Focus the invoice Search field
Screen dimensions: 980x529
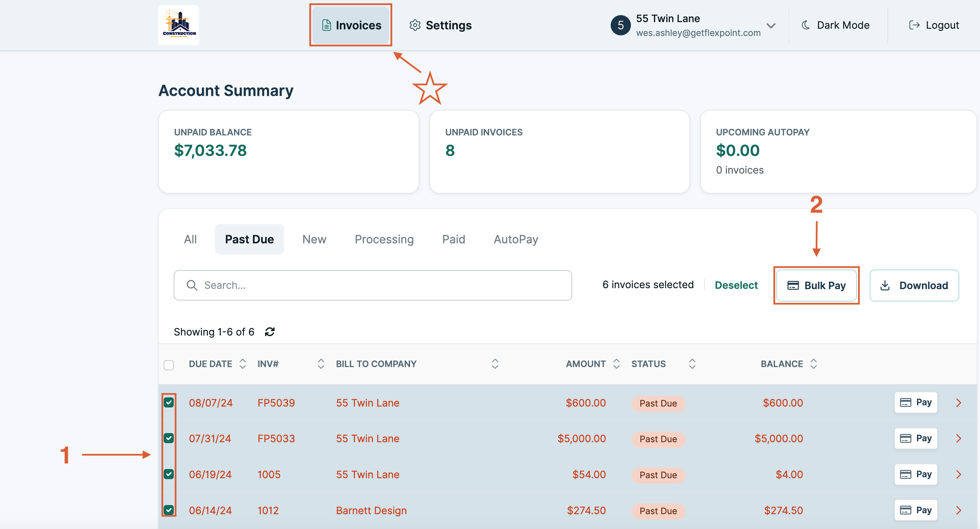(x=372, y=285)
